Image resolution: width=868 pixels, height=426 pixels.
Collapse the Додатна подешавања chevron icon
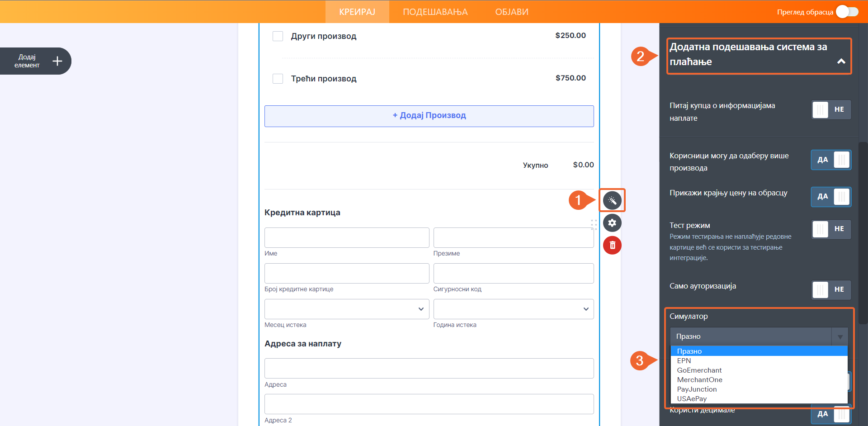[x=841, y=62]
